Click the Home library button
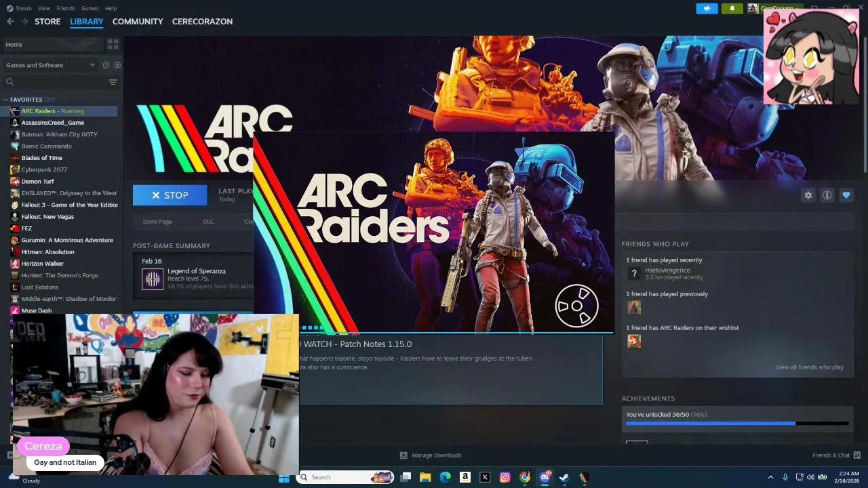This screenshot has width=868, height=488. coord(53,44)
